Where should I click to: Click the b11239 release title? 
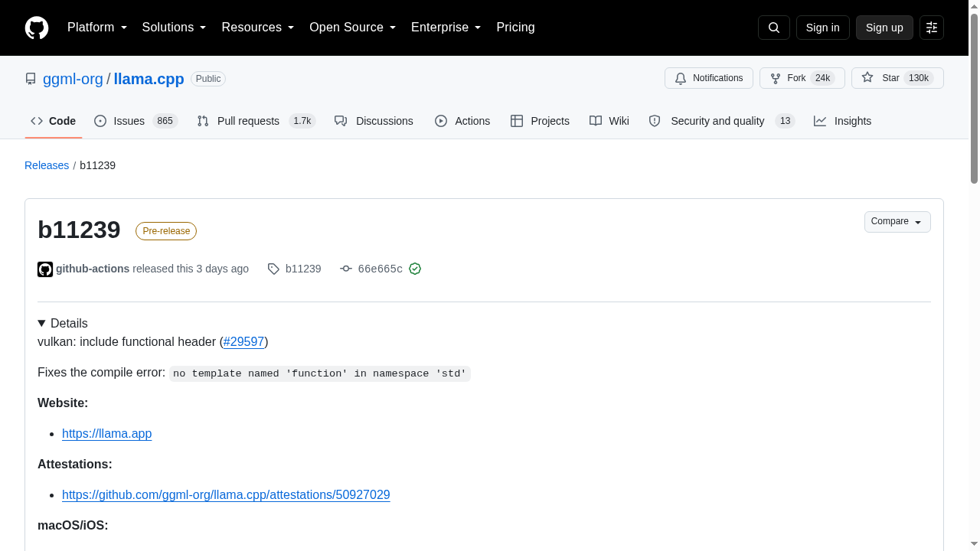pyautogui.click(x=79, y=230)
